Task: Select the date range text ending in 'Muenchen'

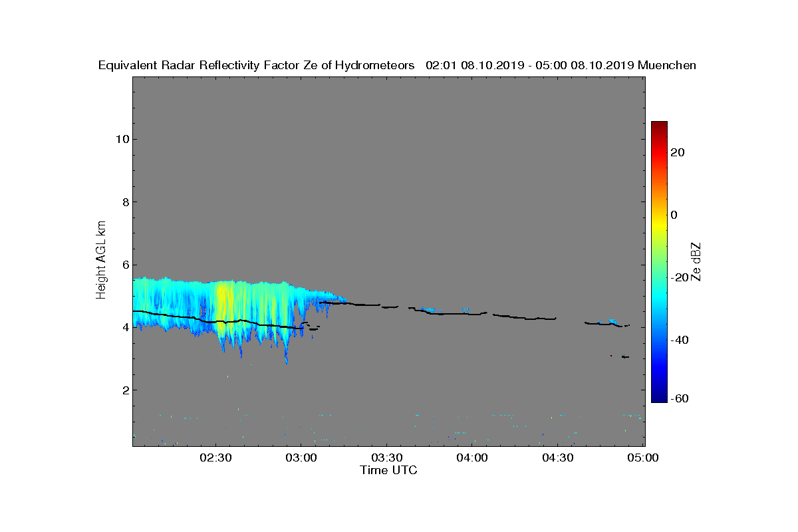Action: click(x=561, y=65)
